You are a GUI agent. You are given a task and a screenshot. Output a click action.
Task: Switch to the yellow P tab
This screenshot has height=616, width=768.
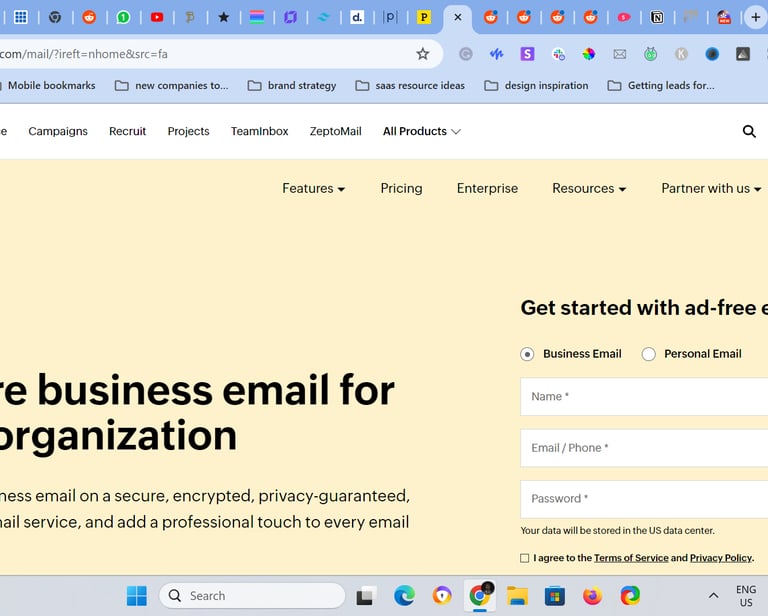pyautogui.click(x=424, y=18)
